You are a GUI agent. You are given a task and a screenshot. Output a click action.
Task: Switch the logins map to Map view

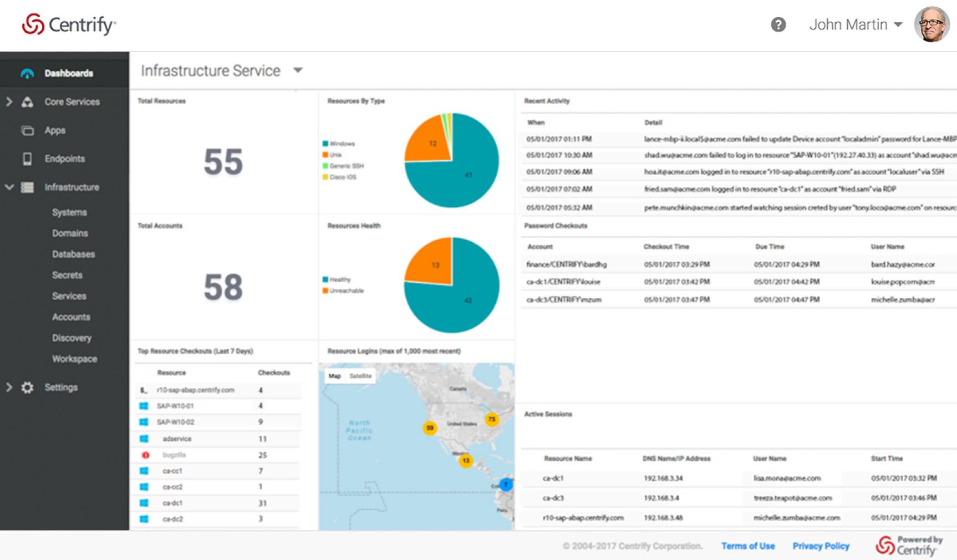[x=334, y=376]
